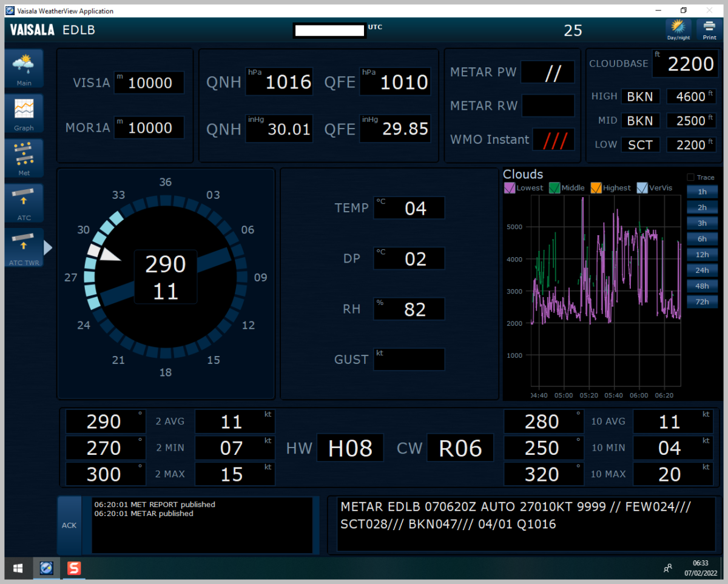The width and height of the screenshot is (728, 584).
Task: Enable the Trace checkbox
Action: [x=690, y=178]
